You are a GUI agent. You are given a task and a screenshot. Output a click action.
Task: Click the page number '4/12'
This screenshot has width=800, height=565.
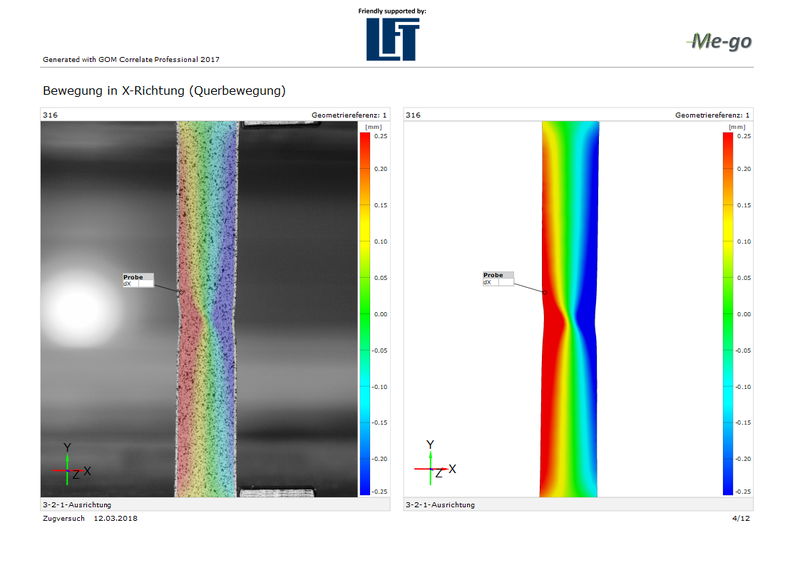point(741,519)
